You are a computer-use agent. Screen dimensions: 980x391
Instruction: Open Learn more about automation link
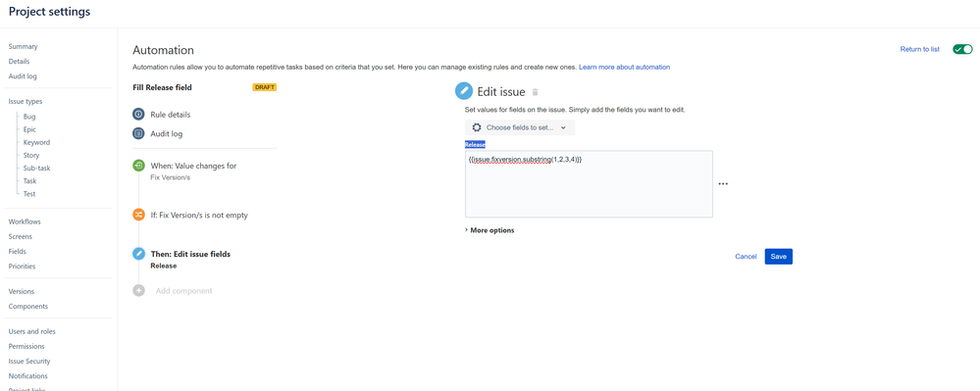(624, 67)
